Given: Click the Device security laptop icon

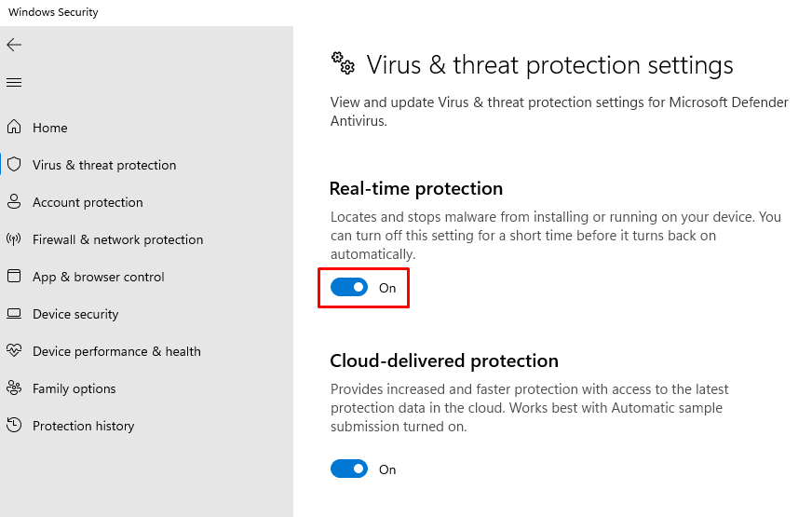Looking at the screenshot, I should tap(14, 314).
